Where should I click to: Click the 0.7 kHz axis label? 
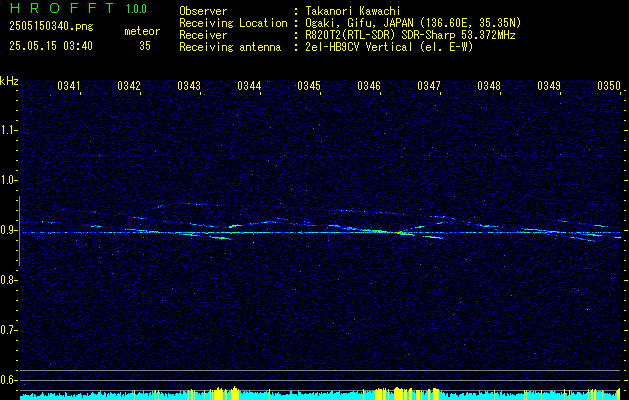click(8, 330)
